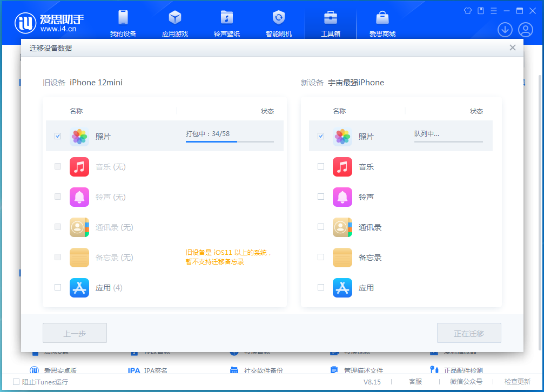Screen dimensions: 544x392
Task: Check 应用 on the new device
Action: point(321,287)
